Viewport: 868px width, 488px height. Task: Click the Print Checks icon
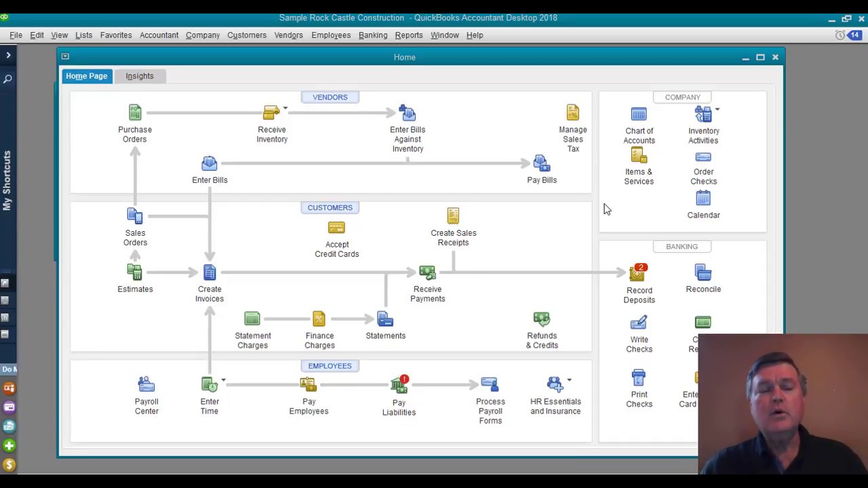coord(639,378)
